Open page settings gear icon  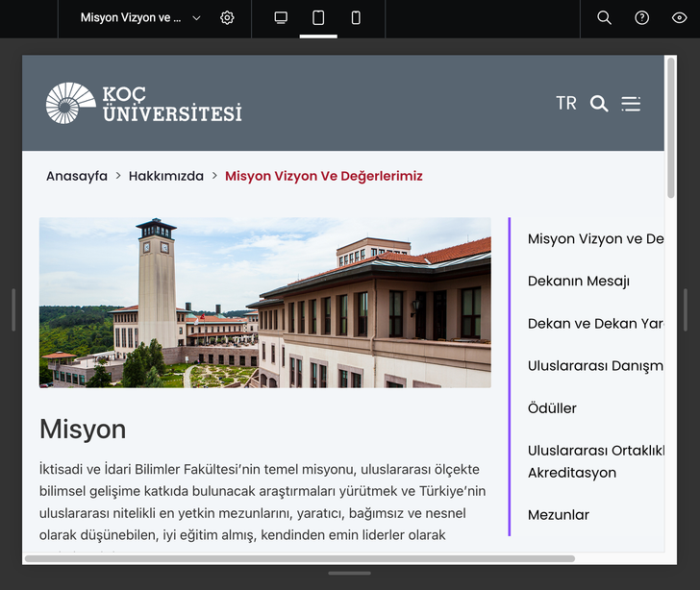pos(227,18)
